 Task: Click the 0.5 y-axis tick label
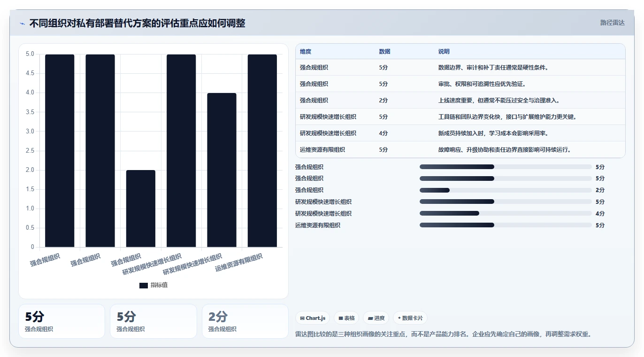30,228
